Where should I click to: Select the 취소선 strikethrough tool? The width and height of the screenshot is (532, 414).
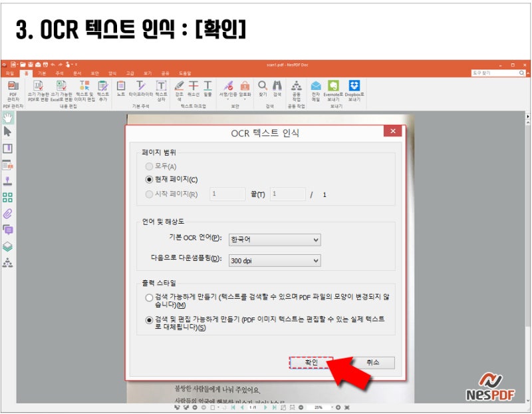(x=194, y=89)
